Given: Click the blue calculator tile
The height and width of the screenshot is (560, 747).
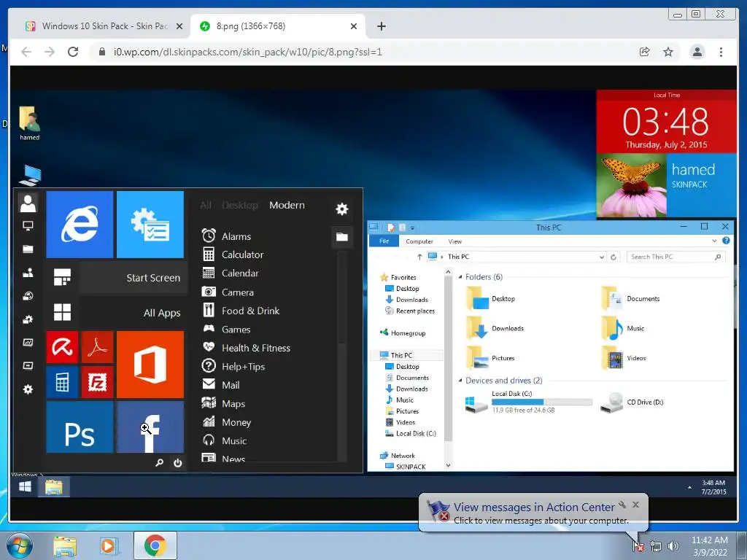Looking at the screenshot, I should (x=63, y=382).
